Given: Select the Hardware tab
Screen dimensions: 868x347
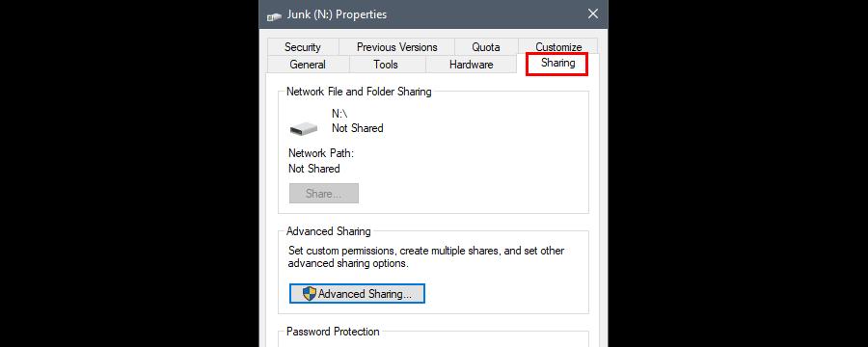Looking at the screenshot, I should coord(471,65).
